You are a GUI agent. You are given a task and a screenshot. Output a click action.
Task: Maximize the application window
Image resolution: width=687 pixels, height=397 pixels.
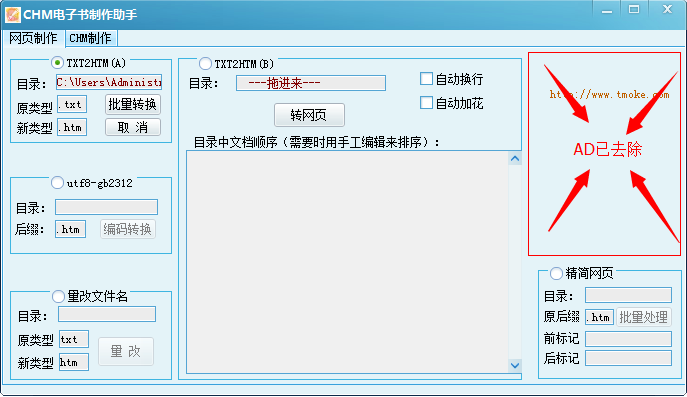pos(634,10)
